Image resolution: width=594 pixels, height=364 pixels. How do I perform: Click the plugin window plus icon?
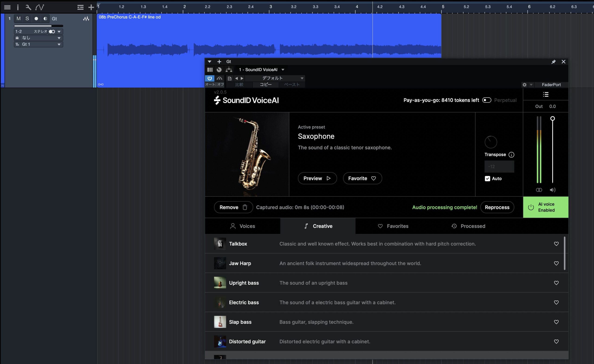(219, 61)
